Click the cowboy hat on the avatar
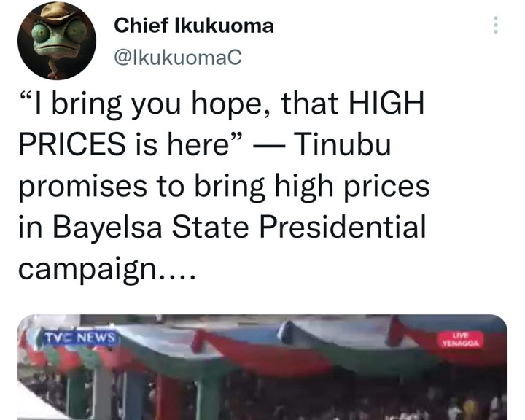Screen dimensions: 525x420 pyautogui.click(x=55, y=12)
